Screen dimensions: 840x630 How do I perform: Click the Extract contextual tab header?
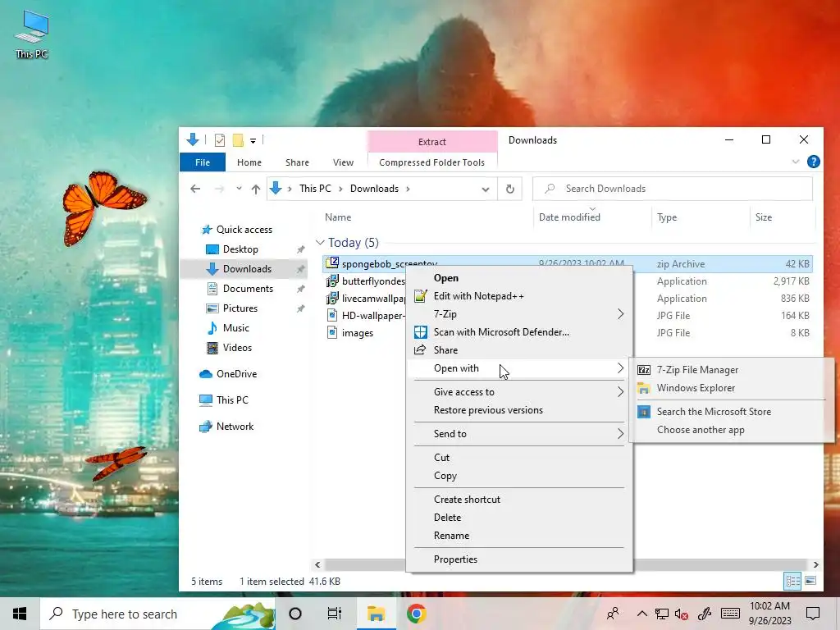click(431, 141)
